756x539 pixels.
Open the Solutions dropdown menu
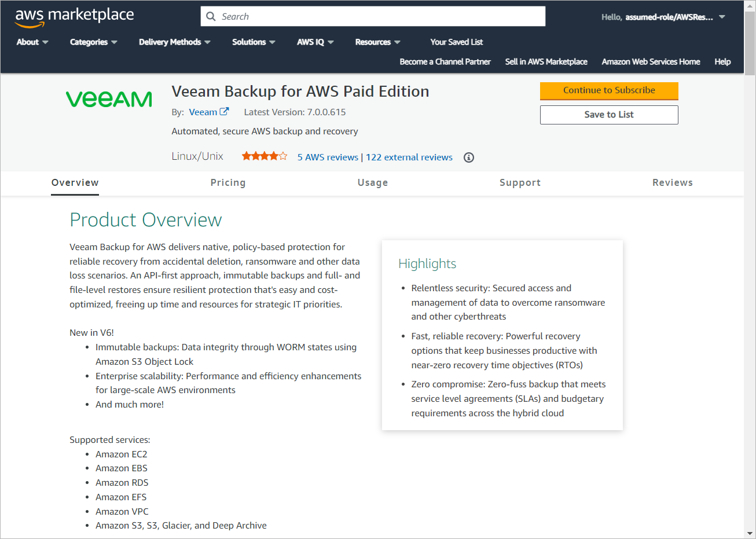pyautogui.click(x=254, y=42)
